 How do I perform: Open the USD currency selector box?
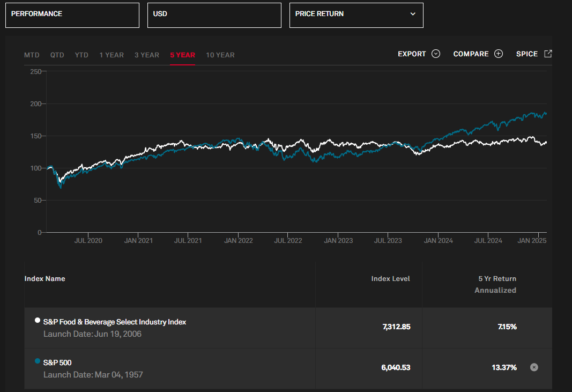(214, 16)
